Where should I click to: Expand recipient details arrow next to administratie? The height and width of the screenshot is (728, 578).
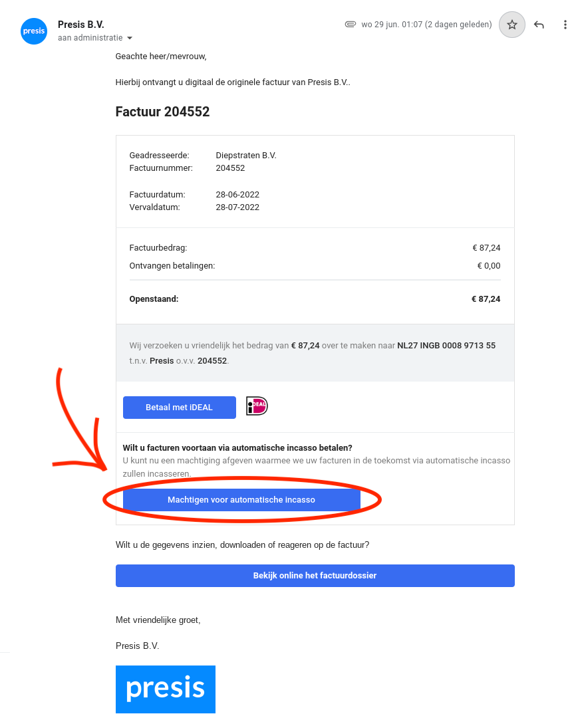pyautogui.click(x=130, y=39)
